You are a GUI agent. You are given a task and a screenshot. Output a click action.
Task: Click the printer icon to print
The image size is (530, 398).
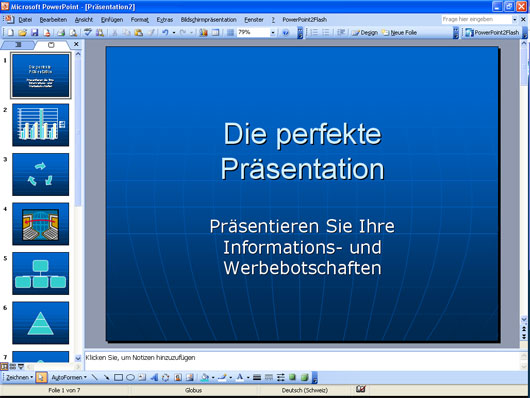tap(61, 33)
